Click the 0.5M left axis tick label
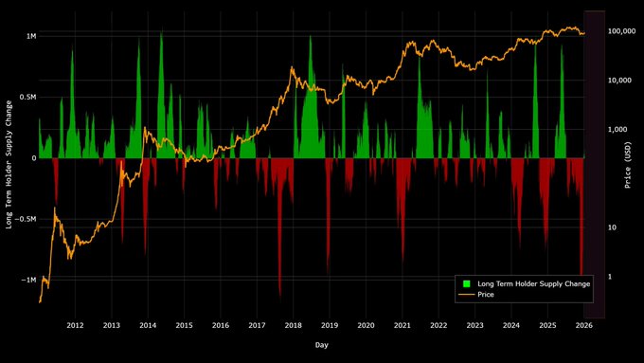644x363 pixels. click(27, 97)
